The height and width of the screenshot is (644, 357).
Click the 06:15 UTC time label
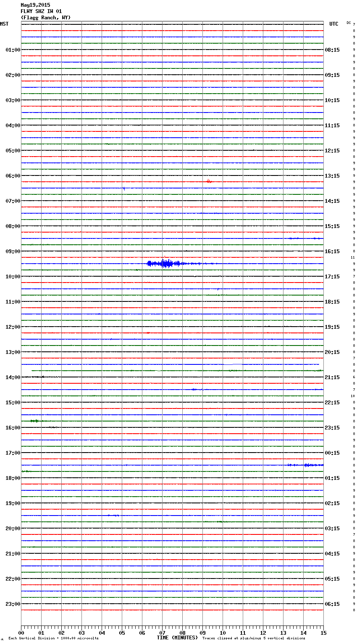point(332,604)
